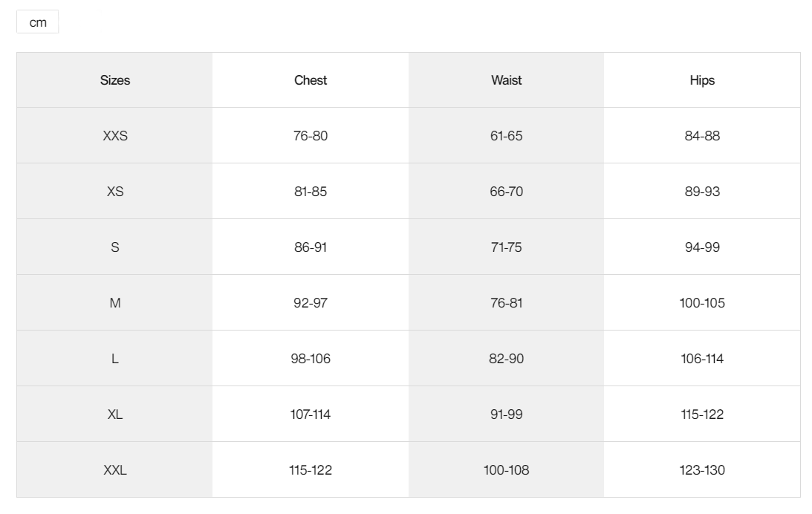Click the XL size row label

point(114,414)
